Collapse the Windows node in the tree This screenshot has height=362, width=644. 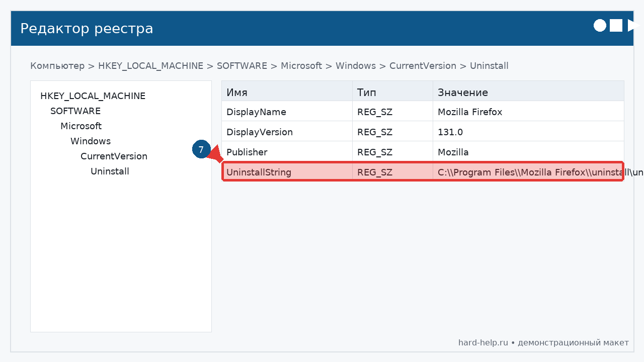pyautogui.click(x=91, y=141)
